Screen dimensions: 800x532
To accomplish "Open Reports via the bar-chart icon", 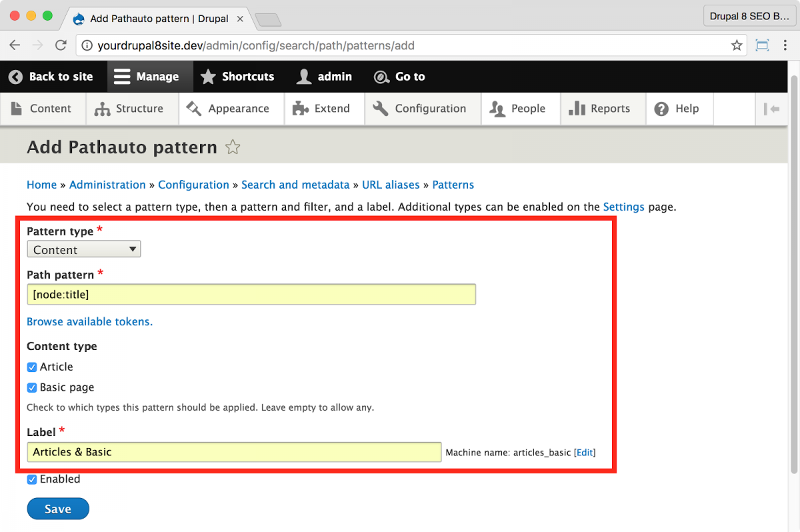I will point(577,108).
